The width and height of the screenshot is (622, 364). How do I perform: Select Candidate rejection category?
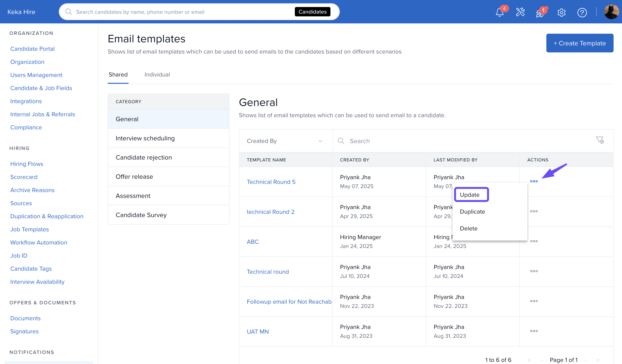[x=144, y=157]
